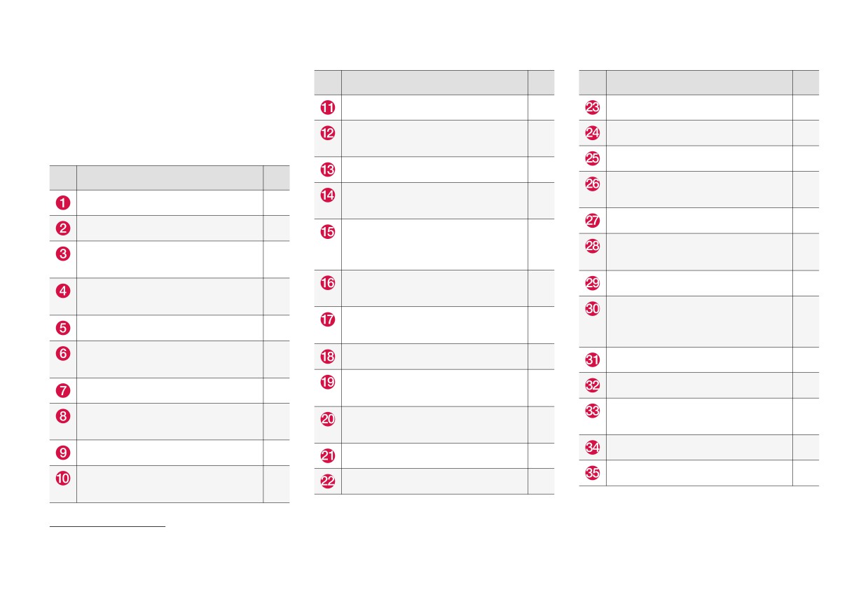Click the gray header row above badge 11

[x=434, y=82]
